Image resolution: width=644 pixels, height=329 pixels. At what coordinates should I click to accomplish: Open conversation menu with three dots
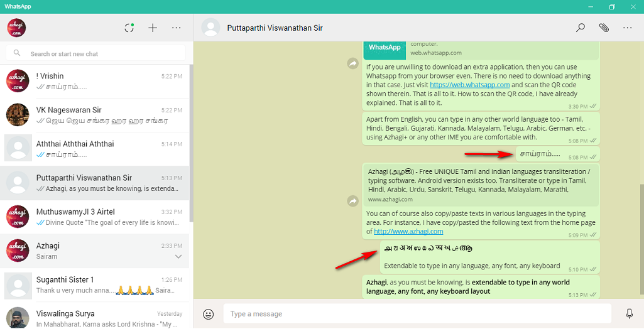627,28
